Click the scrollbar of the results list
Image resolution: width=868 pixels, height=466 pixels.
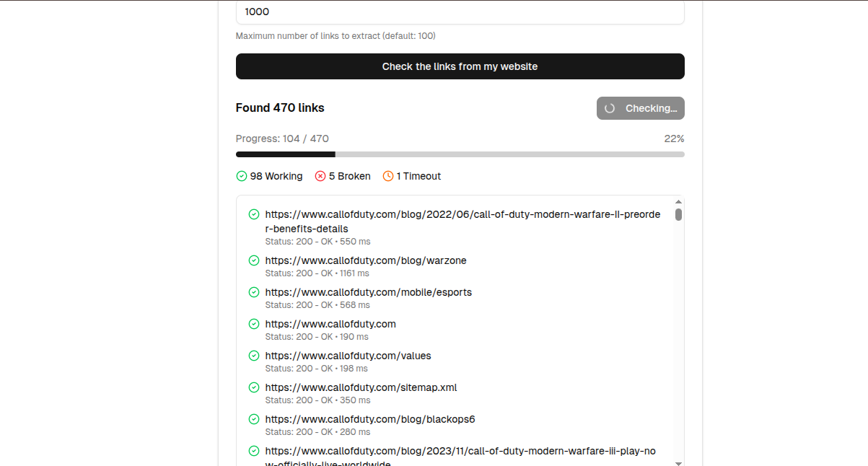[x=678, y=216]
